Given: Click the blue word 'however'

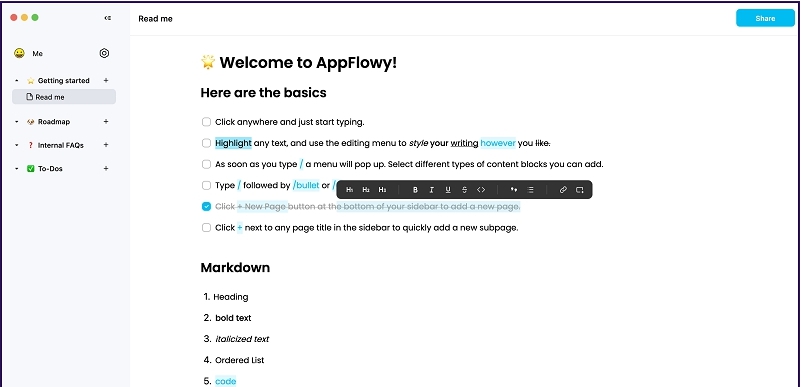Looking at the screenshot, I should click(498, 143).
